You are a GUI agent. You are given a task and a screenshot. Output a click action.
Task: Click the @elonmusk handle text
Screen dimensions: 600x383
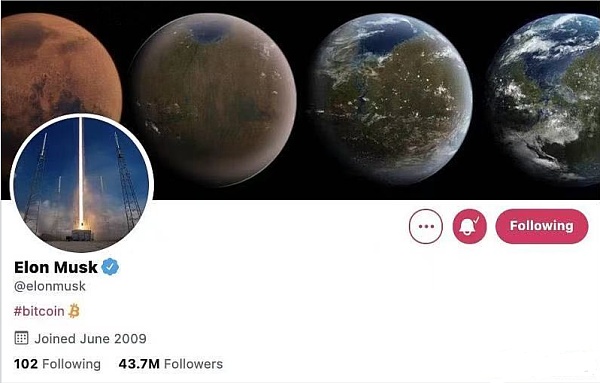click(50, 286)
